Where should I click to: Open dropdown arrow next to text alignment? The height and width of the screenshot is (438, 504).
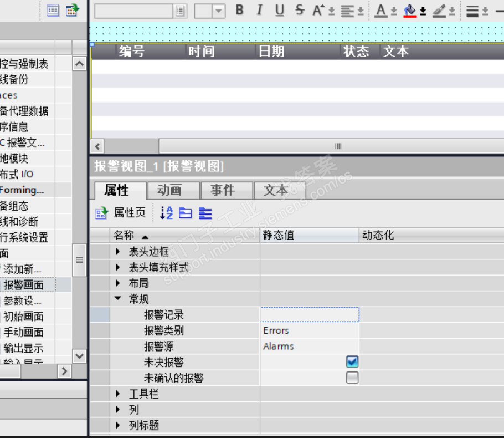pyautogui.click(x=361, y=12)
